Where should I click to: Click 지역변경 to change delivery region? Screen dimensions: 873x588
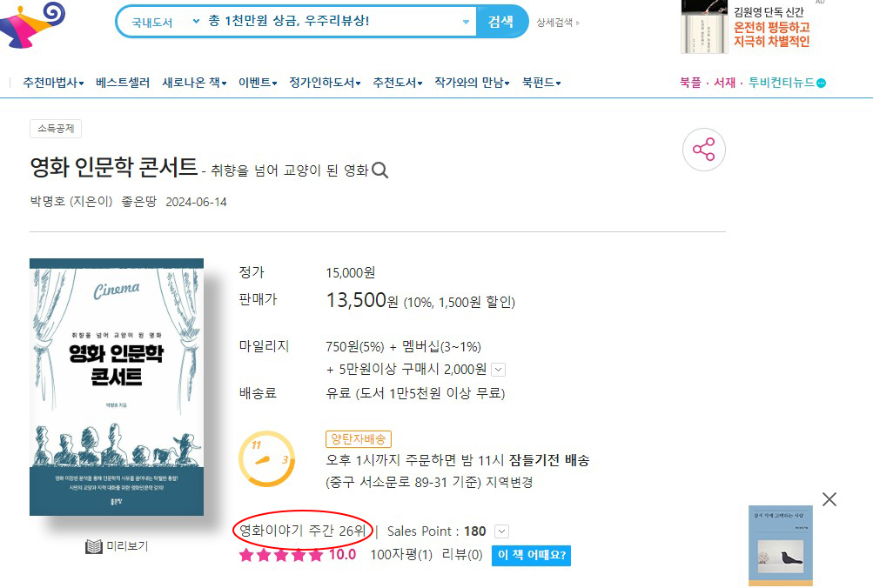tap(509, 482)
